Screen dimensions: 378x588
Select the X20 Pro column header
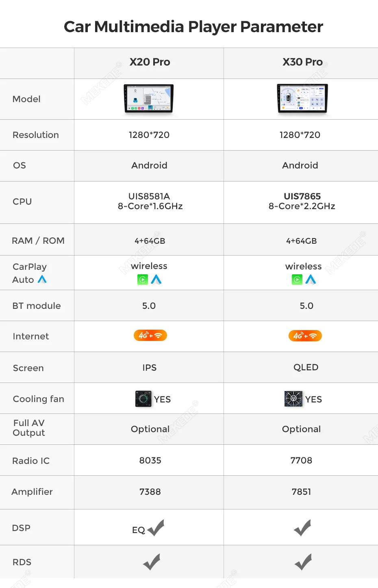pos(150,62)
